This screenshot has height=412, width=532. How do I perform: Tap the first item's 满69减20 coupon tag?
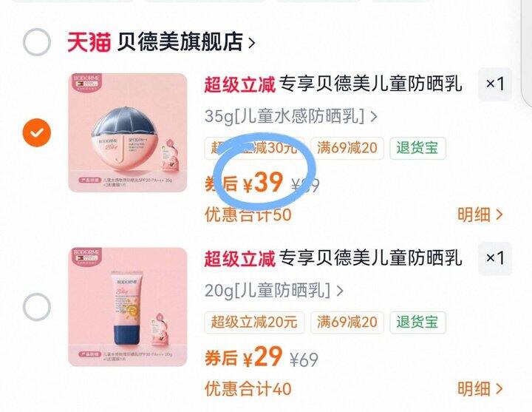click(x=347, y=148)
